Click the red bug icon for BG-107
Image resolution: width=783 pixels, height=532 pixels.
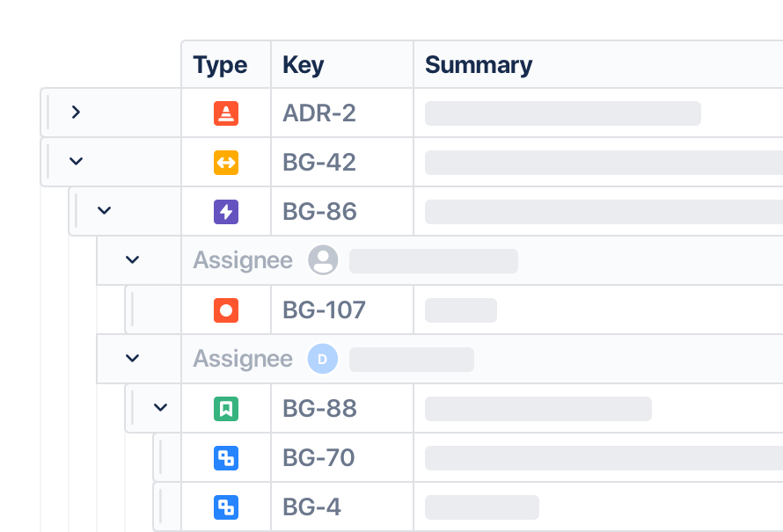(x=226, y=310)
